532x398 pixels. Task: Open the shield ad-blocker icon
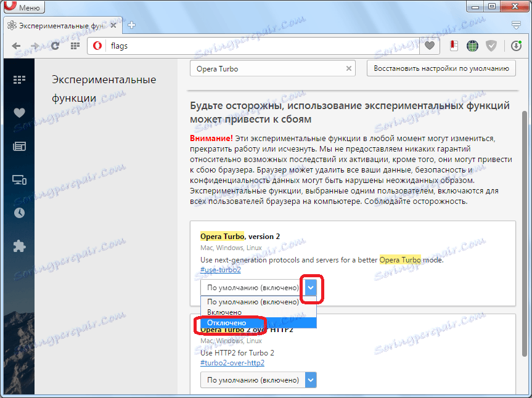coord(491,46)
